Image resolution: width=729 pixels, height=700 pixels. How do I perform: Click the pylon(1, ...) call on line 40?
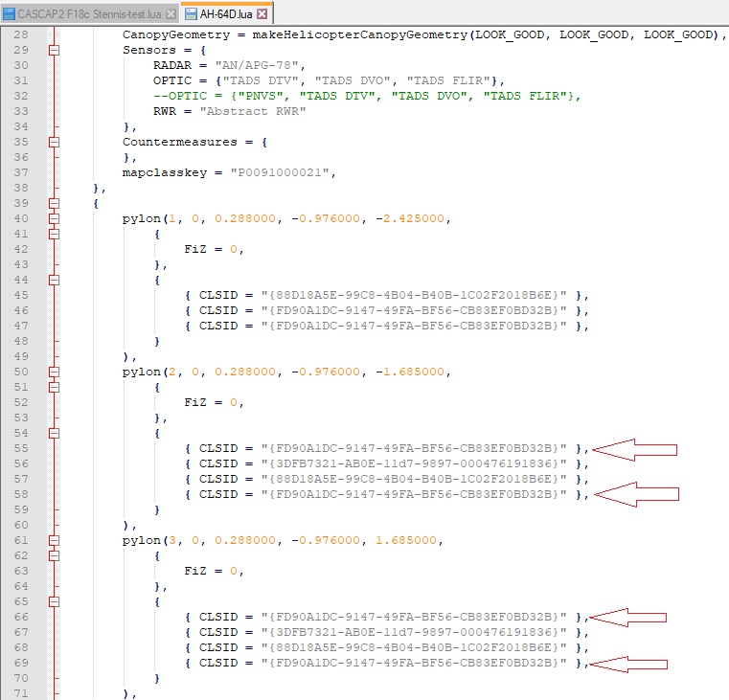(x=286, y=218)
